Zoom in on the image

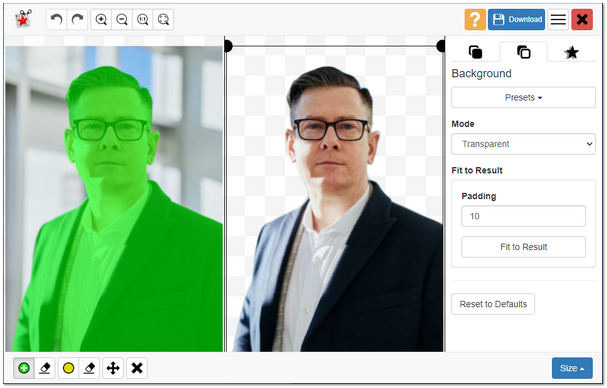[101, 19]
